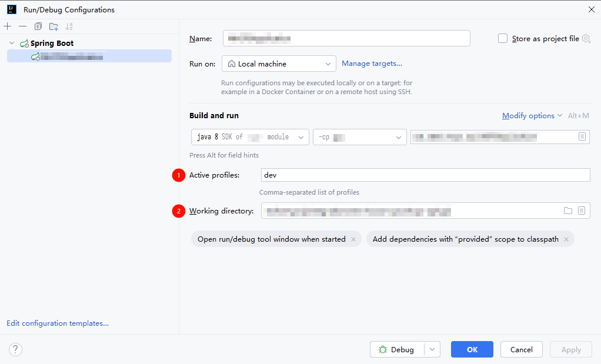This screenshot has height=364, width=601.
Task: Open the Run on Local machine dropdown
Action: pyautogui.click(x=279, y=64)
